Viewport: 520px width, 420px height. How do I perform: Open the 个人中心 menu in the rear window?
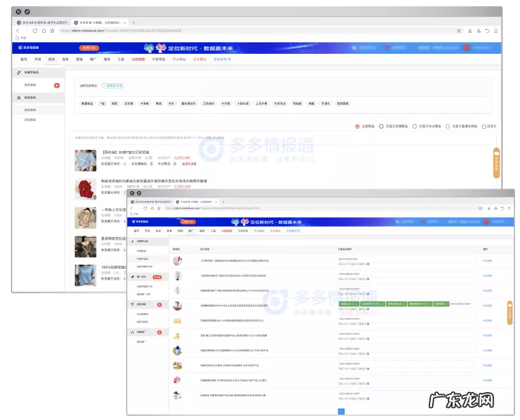click(x=179, y=59)
